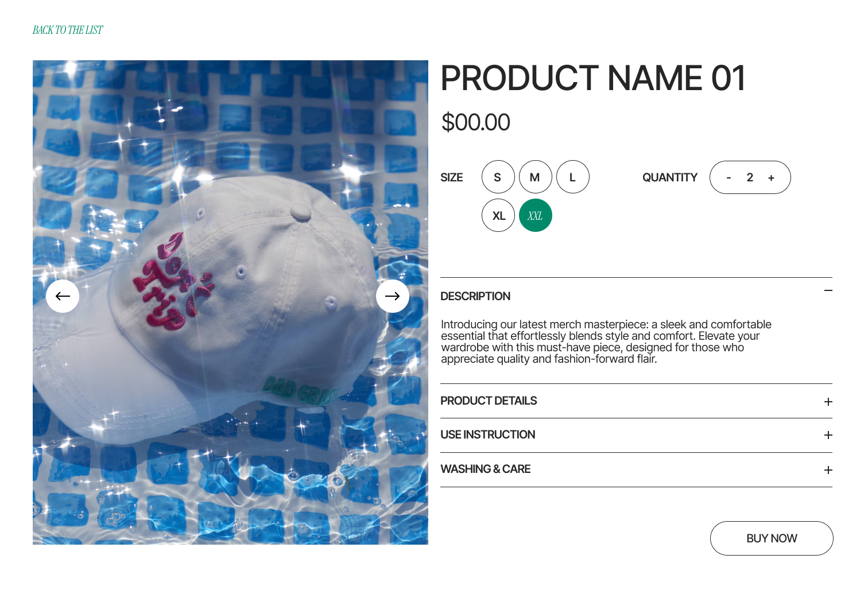Click the plus icon beside Washing & Care

click(x=828, y=470)
